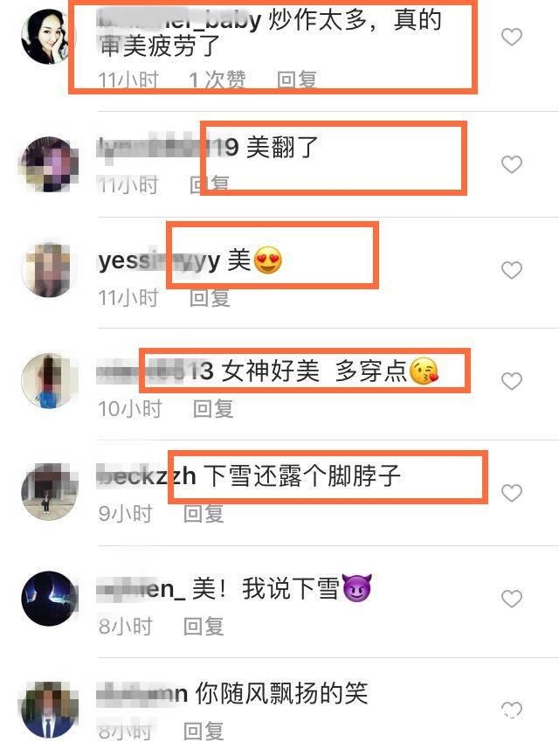
Task: Tap 回复 under '女神好美 多穿点'
Action: (x=213, y=409)
